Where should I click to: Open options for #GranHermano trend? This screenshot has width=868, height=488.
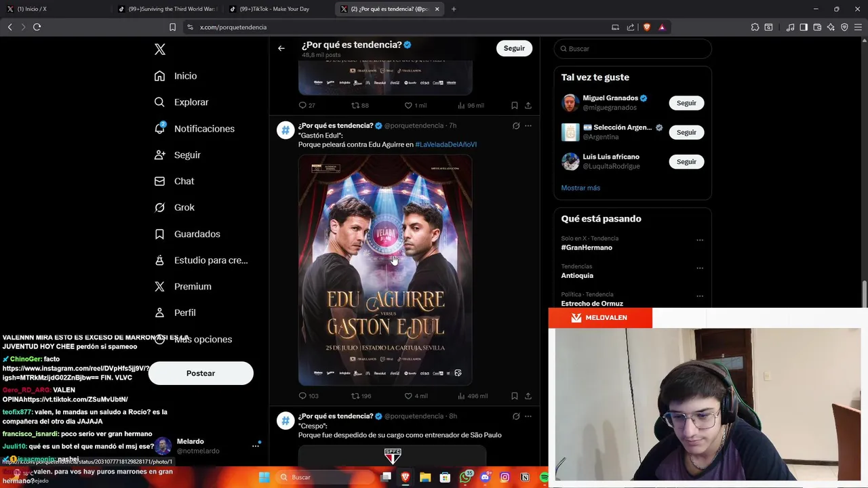(x=700, y=240)
